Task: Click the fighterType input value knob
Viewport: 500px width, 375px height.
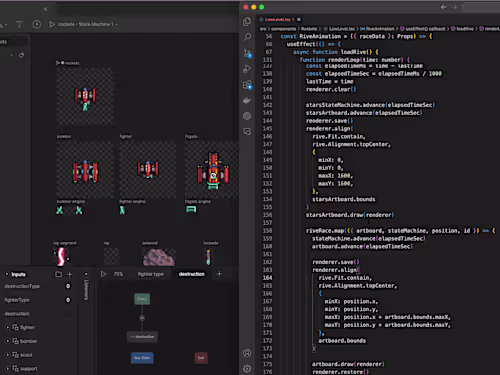Action: [x=68, y=300]
